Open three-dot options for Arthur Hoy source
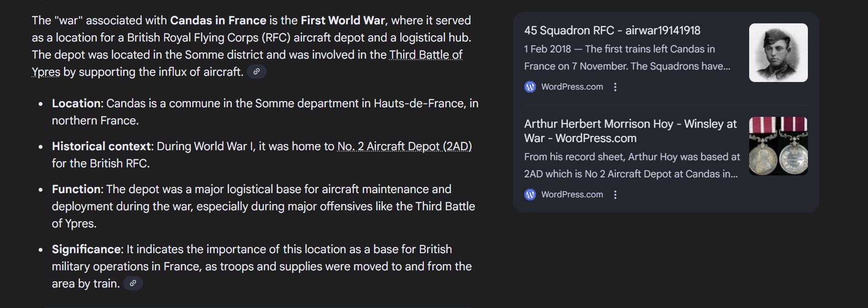The width and height of the screenshot is (868, 308). click(616, 195)
